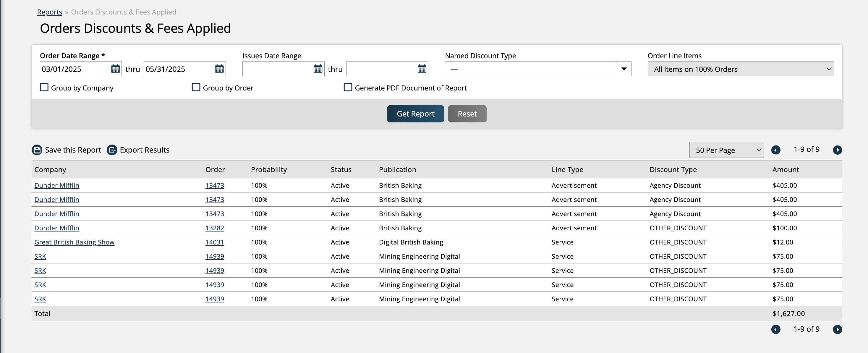Click the Issues Date Range start field

(277, 69)
